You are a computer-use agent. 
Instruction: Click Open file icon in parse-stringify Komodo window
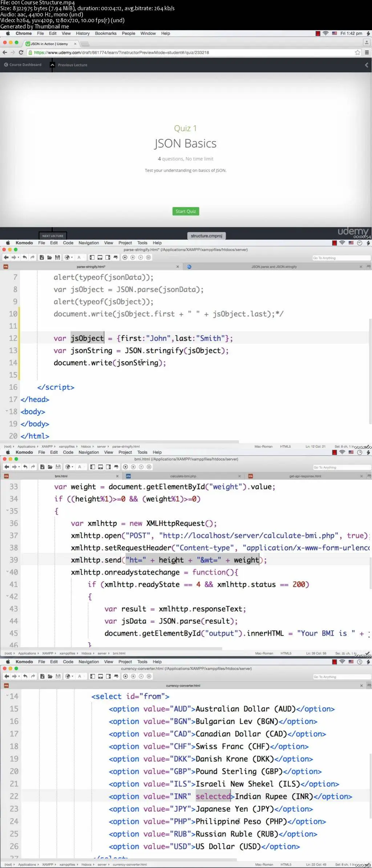pyautogui.click(x=49, y=257)
